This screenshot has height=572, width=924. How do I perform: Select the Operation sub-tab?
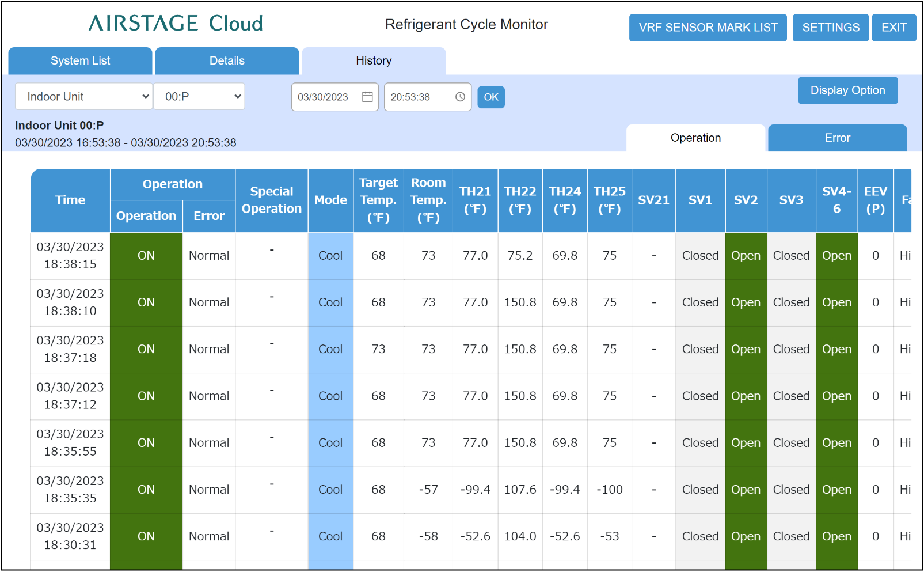point(695,138)
